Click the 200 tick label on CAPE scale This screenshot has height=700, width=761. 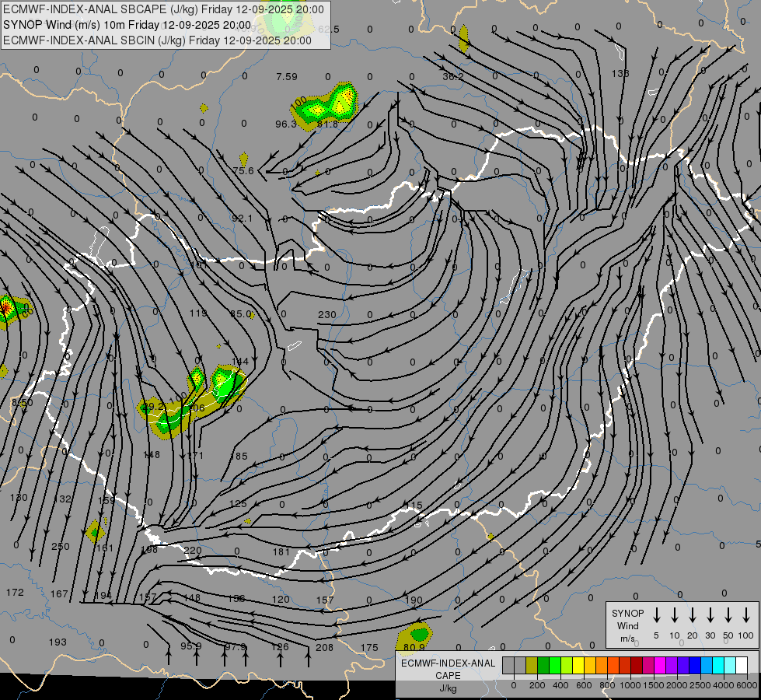coord(537,685)
